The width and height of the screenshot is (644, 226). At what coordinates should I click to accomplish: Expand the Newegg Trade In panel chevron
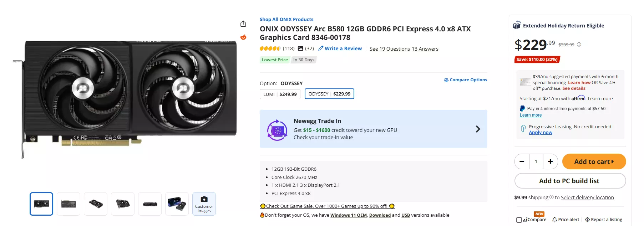tap(478, 129)
